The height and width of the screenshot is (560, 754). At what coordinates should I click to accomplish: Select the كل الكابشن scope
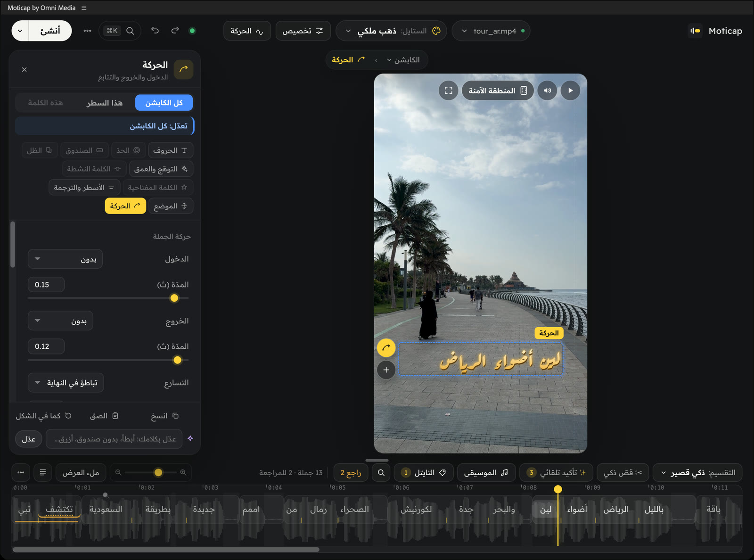tap(164, 103)
